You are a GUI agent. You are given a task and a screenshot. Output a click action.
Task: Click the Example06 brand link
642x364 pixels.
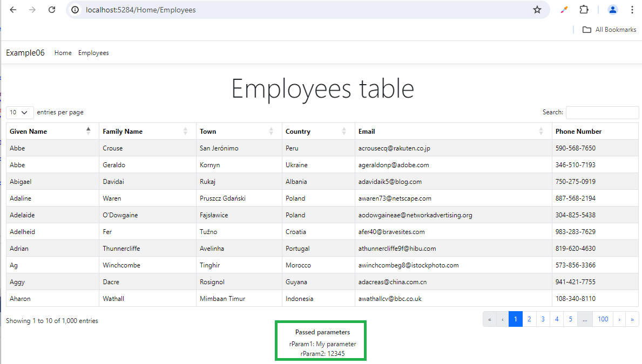pos(25,53)
